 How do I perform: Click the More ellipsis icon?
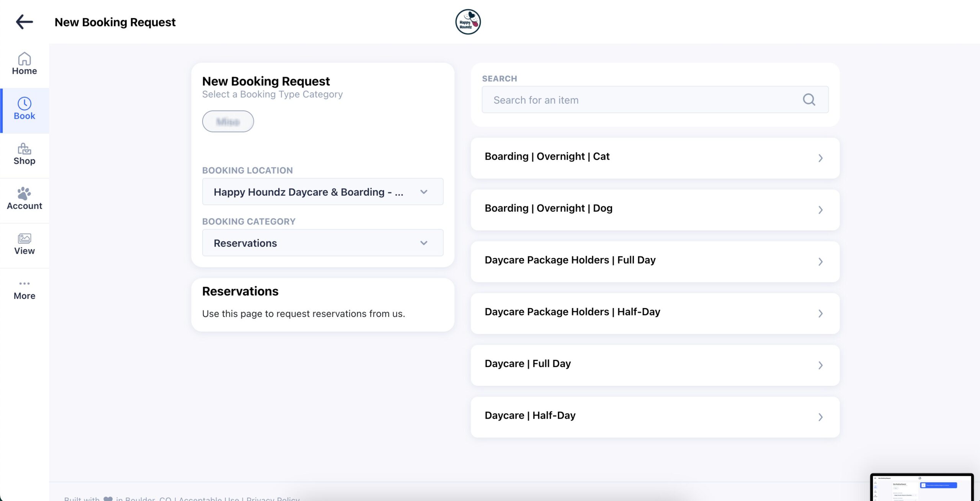pos(24,284)
